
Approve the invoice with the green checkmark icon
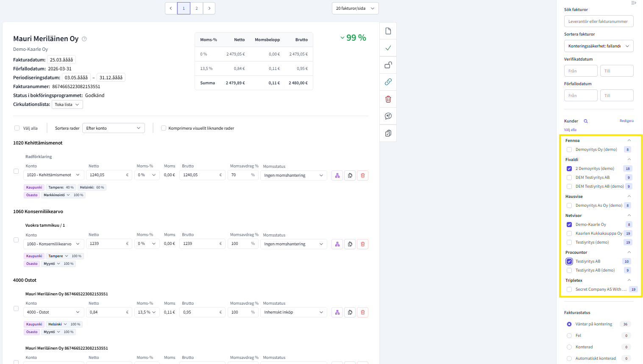pyautogui.click(x=388, y=48)
